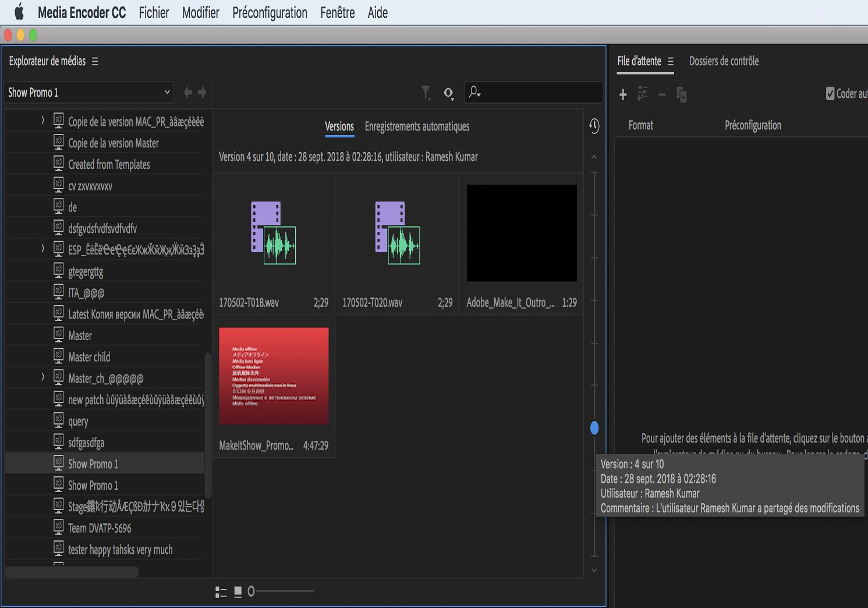Switch to the Enregistrements automatiques tab
Viewport: 868px width, 608px height.
(x=417, y=127)
